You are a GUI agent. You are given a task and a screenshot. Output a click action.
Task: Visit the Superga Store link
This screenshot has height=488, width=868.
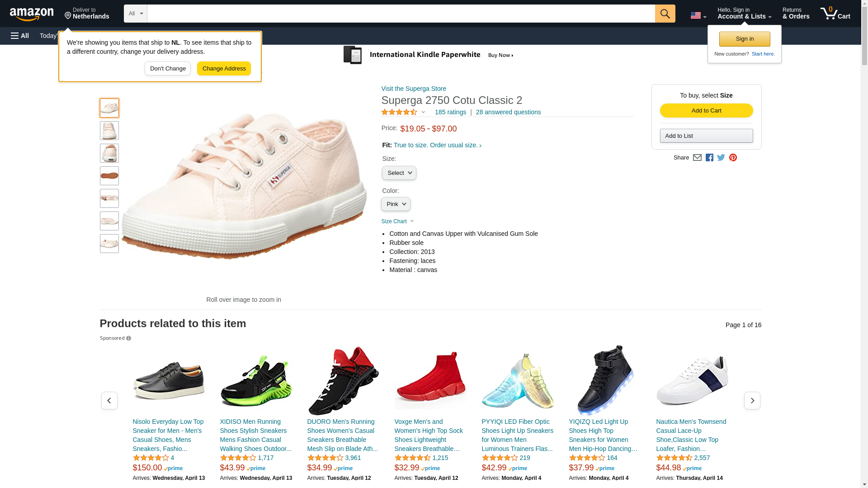(414, 89)
